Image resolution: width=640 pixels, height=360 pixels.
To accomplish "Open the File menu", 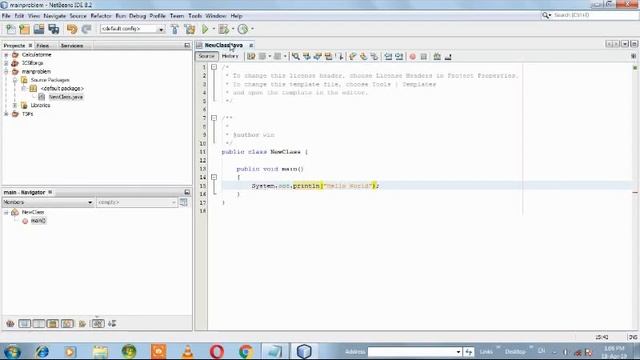I will (x=6, y=16).
